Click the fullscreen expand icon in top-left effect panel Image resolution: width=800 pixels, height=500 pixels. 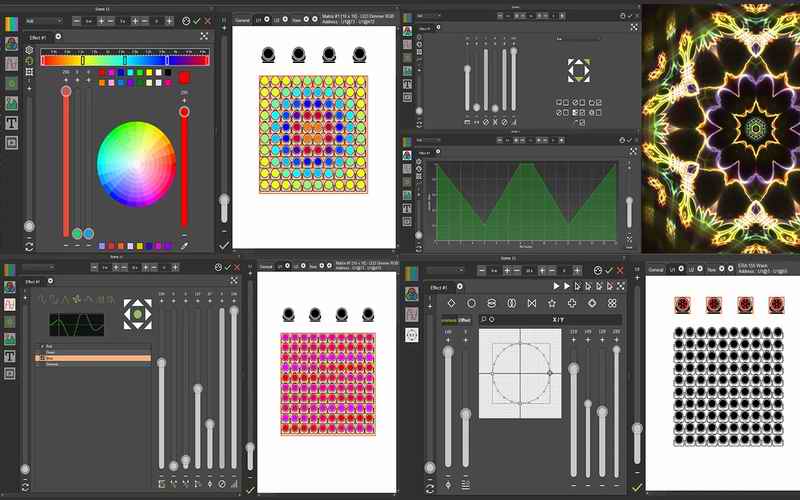click(204, 36)
